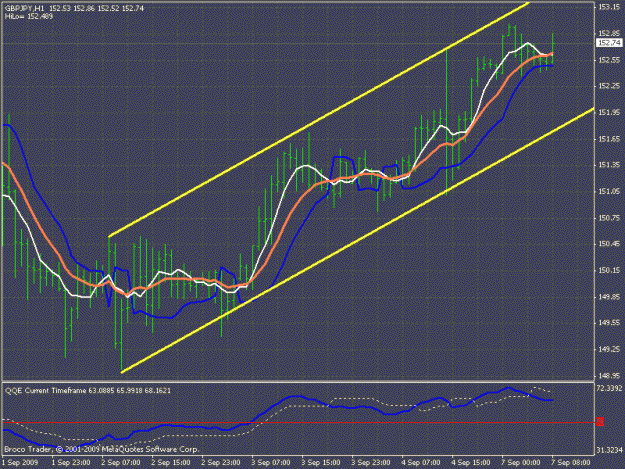Select the 149.85 price axis label
Image resolution: width=625 pixels, height=469 pixels.
pos(609,296)
